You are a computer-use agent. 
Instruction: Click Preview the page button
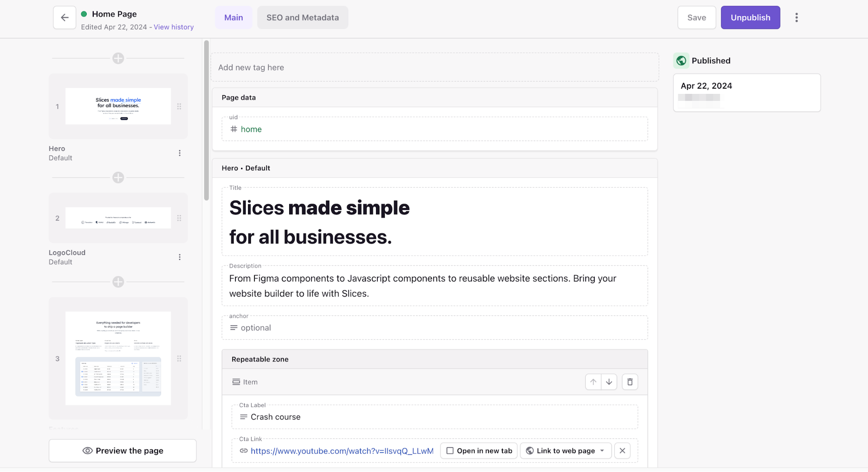tap(122, 451)
